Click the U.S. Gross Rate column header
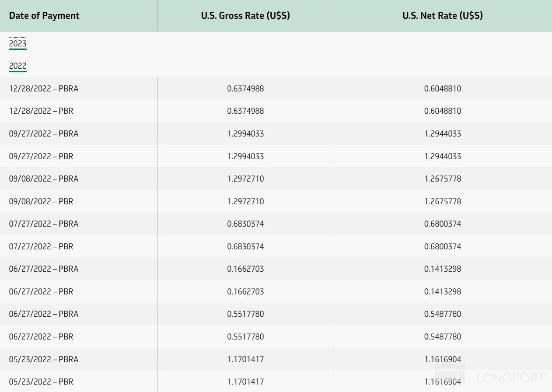 pyautogui.click(x=245, y=16)
